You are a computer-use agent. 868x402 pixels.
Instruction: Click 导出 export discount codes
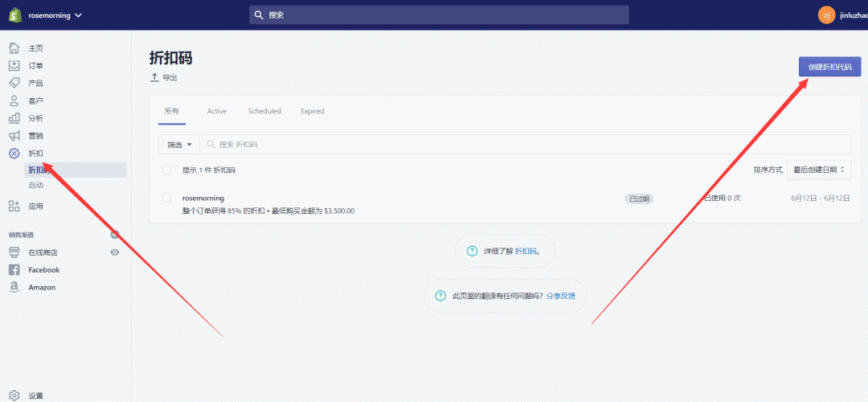click(164, 78)
